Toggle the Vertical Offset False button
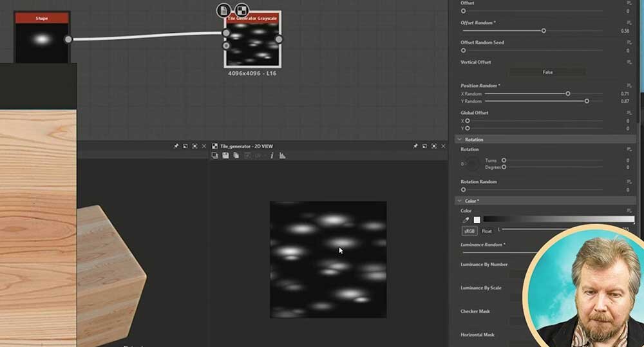Viewport: 644px width, 347px height. tap(547, 72)
